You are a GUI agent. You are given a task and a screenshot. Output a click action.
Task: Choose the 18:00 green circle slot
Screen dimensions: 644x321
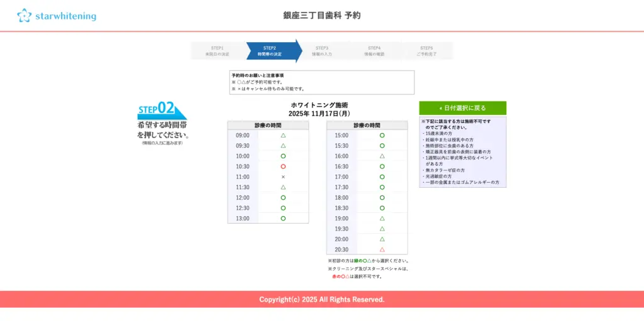[382, 197]
